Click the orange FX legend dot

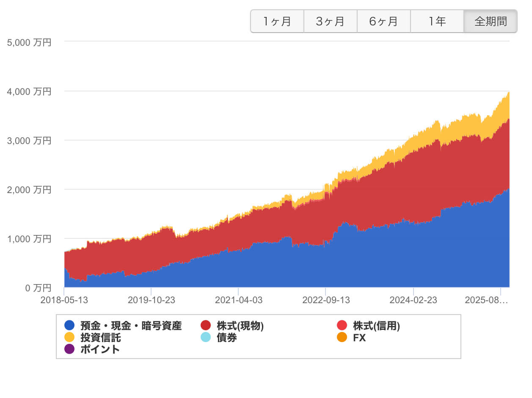[x=342, y=337]
